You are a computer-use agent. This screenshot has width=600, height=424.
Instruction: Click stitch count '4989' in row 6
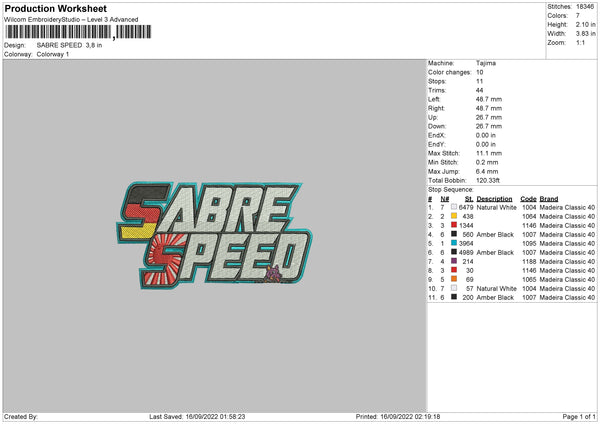pos(466,253)
